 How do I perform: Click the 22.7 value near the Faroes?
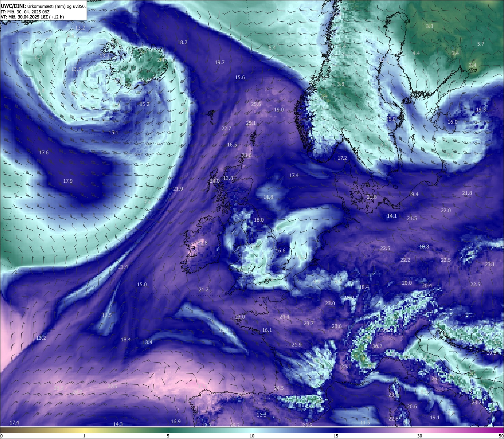tap(226, 128)
